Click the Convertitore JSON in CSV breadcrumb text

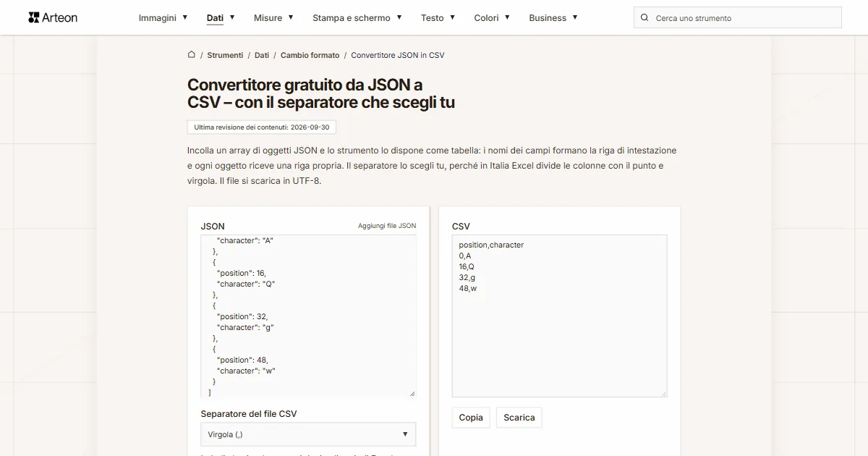pyautogui.click(x=398, y=55)
